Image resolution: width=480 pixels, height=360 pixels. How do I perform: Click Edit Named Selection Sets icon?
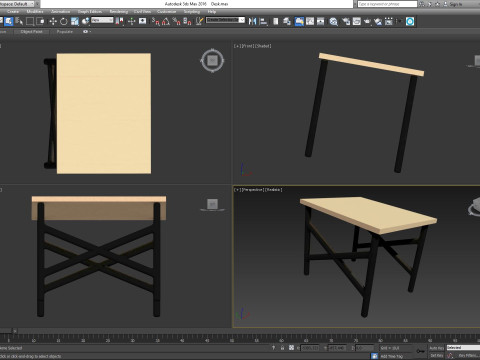click(199, 21)
